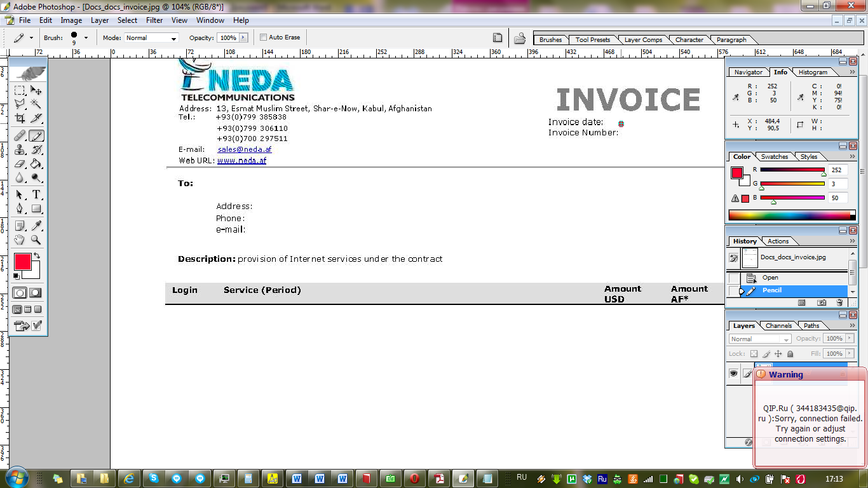This screenshot has width=868, height=488.
Task: Enable the Auto Erase checkbox
Action: tap(264, 37)
